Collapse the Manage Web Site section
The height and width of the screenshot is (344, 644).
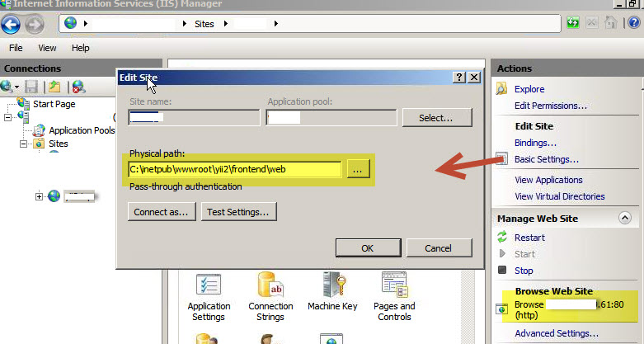625,218
